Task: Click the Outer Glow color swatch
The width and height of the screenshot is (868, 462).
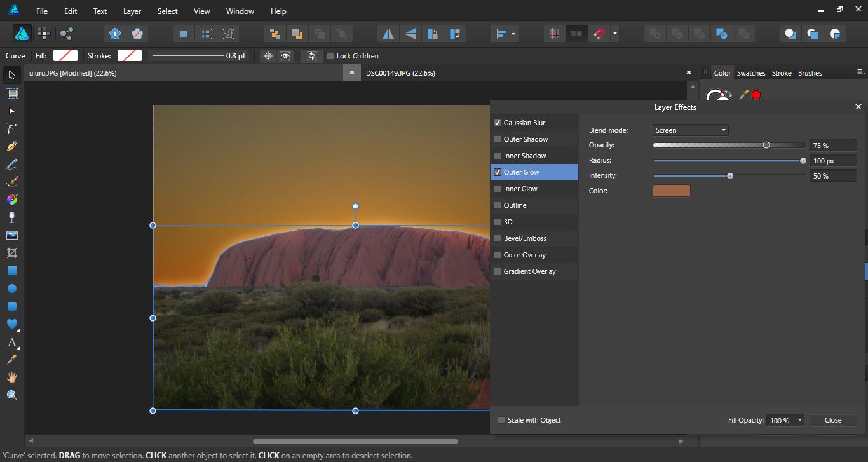Action: (x=671, y=191)
